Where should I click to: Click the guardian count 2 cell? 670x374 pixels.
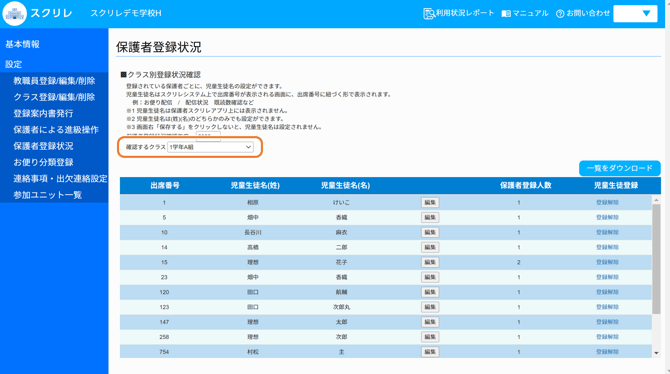(519, 262)
